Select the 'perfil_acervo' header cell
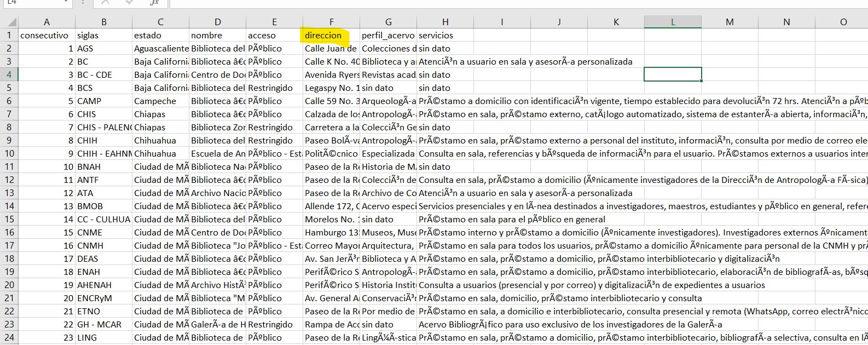The image size is (868, 345). [388, 35]
